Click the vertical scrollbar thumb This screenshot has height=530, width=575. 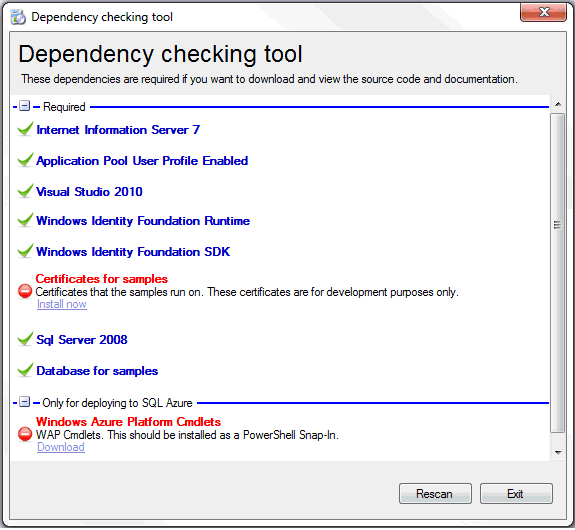558,273
